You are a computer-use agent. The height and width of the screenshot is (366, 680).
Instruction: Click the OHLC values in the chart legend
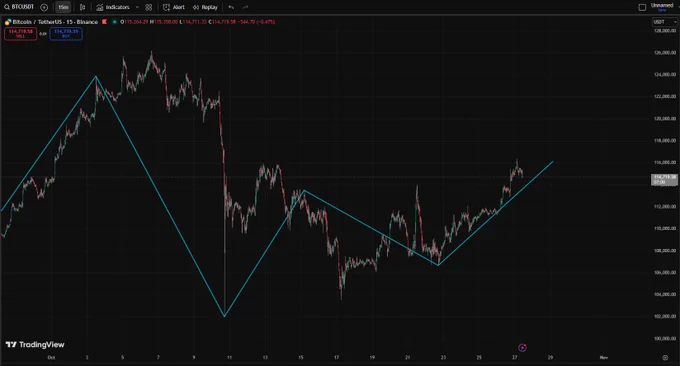click(x=197, y=22)
